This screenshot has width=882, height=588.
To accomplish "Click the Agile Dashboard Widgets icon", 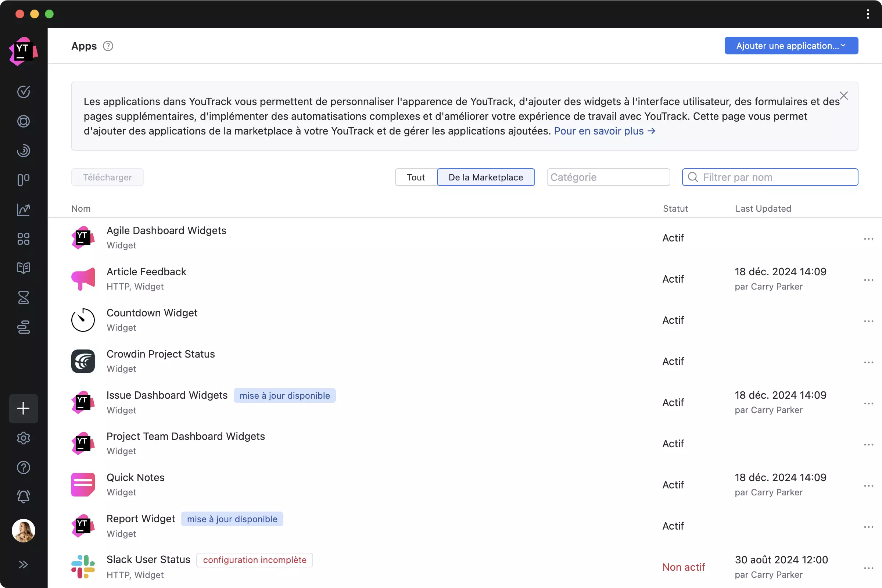I will click(x=83, y=237).
